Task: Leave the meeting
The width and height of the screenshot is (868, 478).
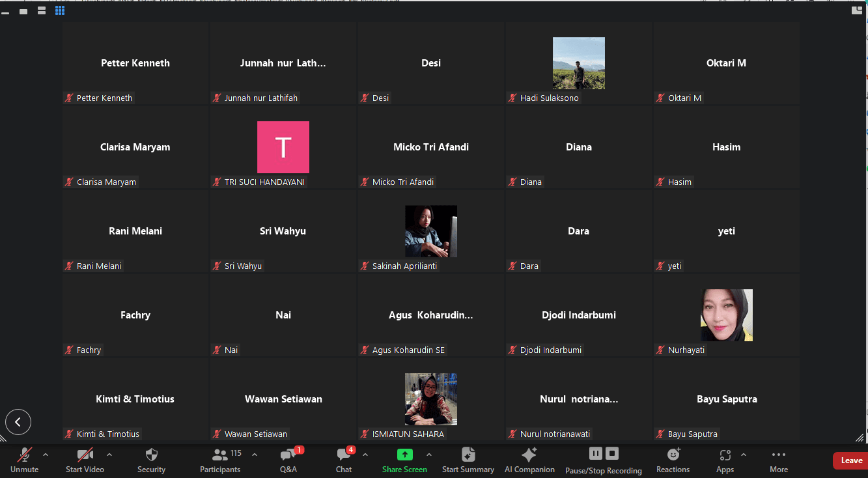Action: click(851, 460)
